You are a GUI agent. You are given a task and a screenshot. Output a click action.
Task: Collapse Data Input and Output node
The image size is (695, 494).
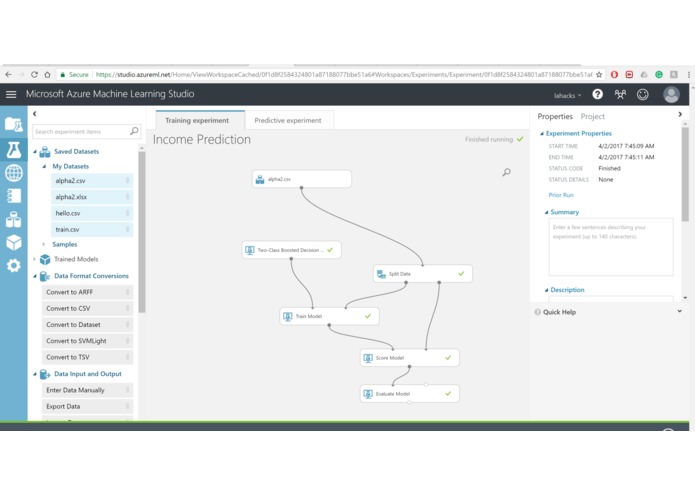35,374
